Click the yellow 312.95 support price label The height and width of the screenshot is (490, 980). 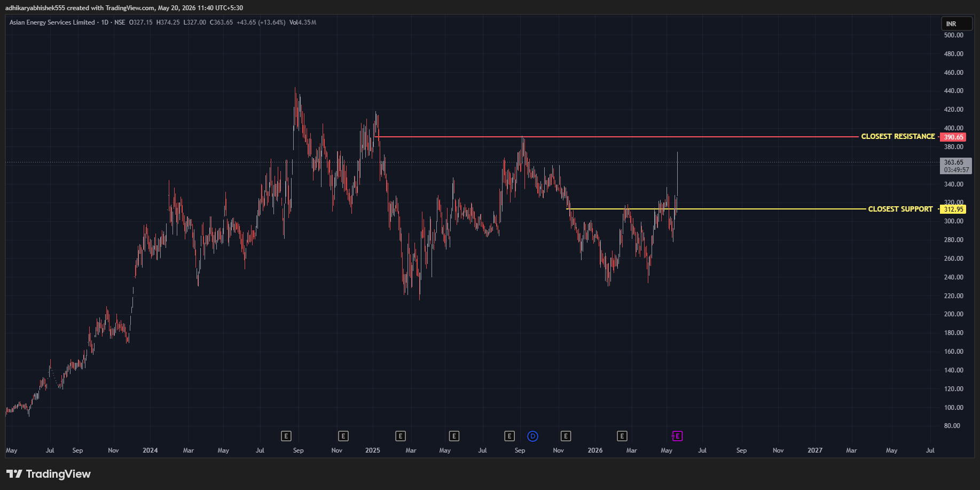953,209
